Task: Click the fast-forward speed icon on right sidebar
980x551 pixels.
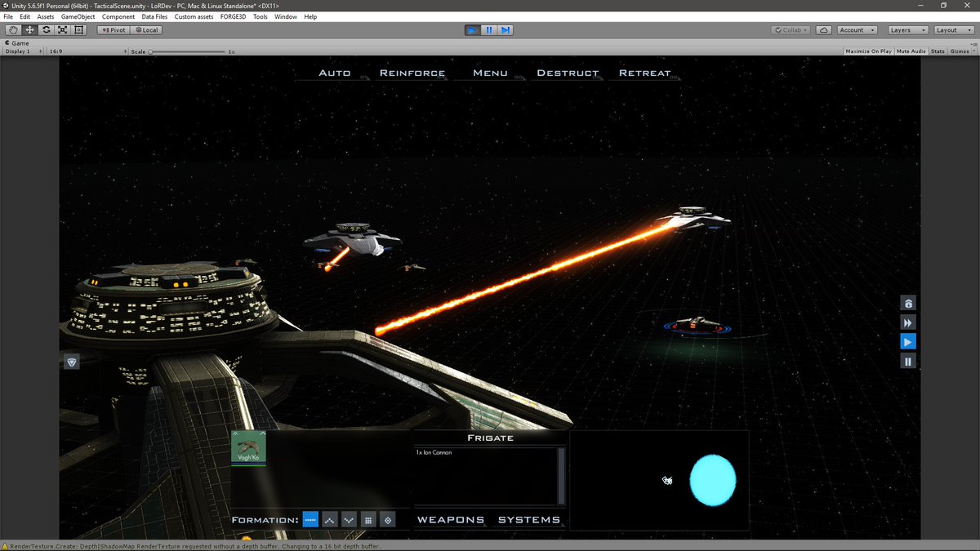Action: [908, 322]
